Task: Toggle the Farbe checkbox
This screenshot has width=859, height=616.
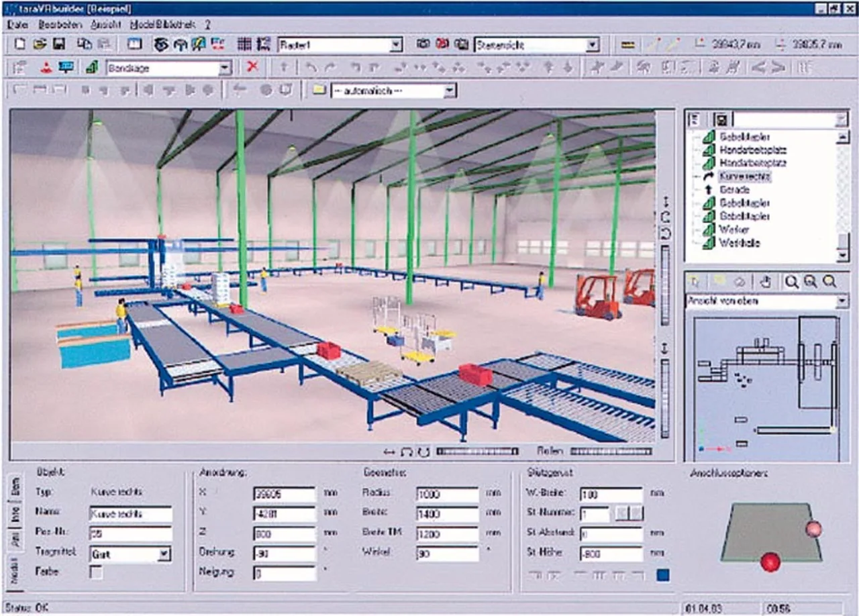Action: 97,572
